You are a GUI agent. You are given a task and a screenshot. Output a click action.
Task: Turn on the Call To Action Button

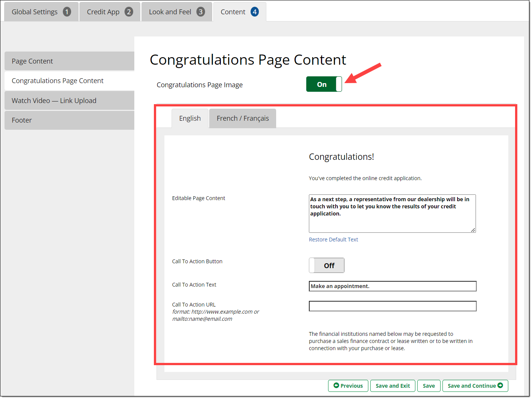(x=327, y=265)
